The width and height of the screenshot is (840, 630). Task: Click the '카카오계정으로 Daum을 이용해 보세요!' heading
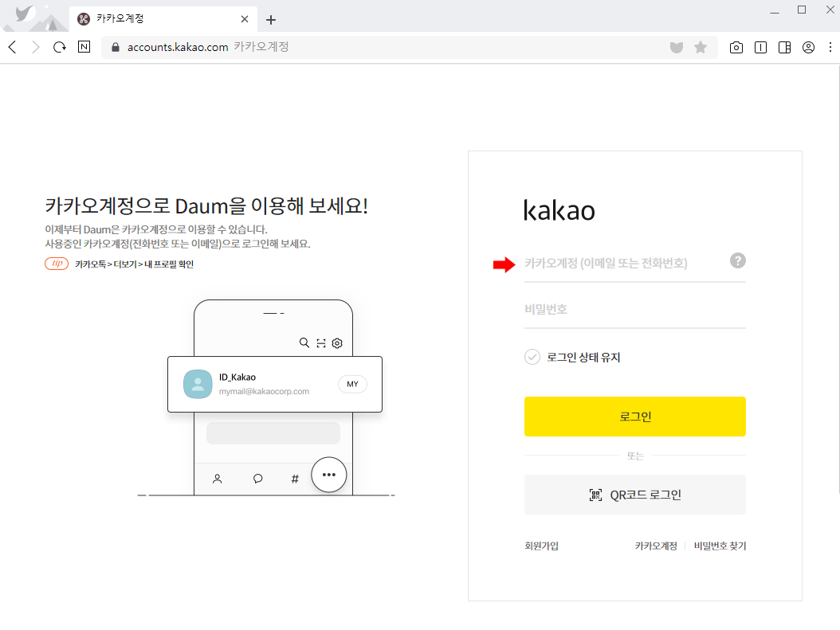pyautogui.click(x=206, y=206)
